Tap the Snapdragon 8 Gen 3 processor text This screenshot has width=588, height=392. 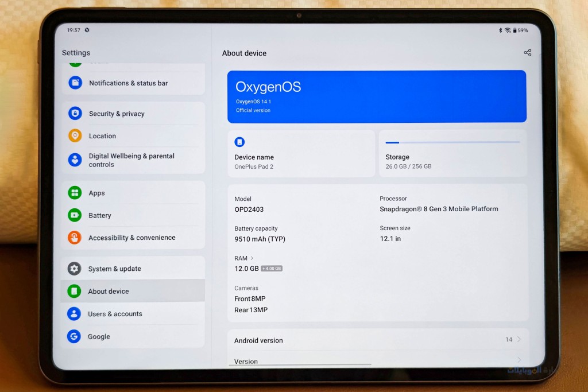pyautogui.click(x=439, y=209)
